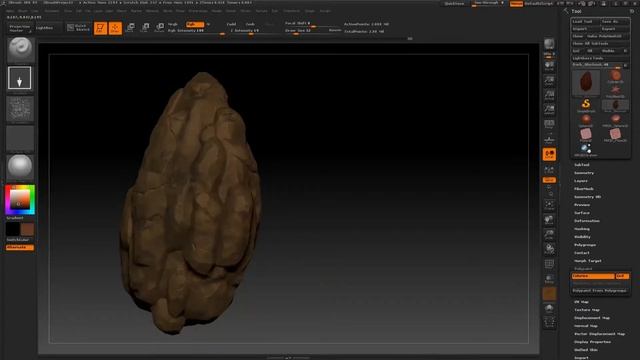
Task: Open the Projection Master
Action: pyautogui.click(x=20, y=28)
